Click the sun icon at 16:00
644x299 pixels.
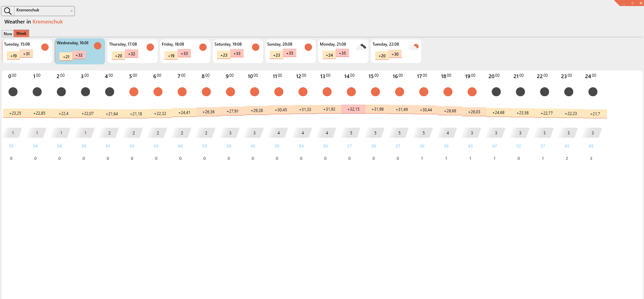pyautogui.click(x=400, y=92)
